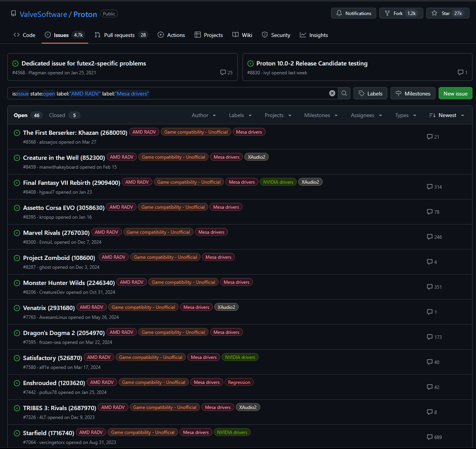This screenshot has width=476, height=449.
Task: Open the ValveSoftware organization link
Action: coord(44,14)
